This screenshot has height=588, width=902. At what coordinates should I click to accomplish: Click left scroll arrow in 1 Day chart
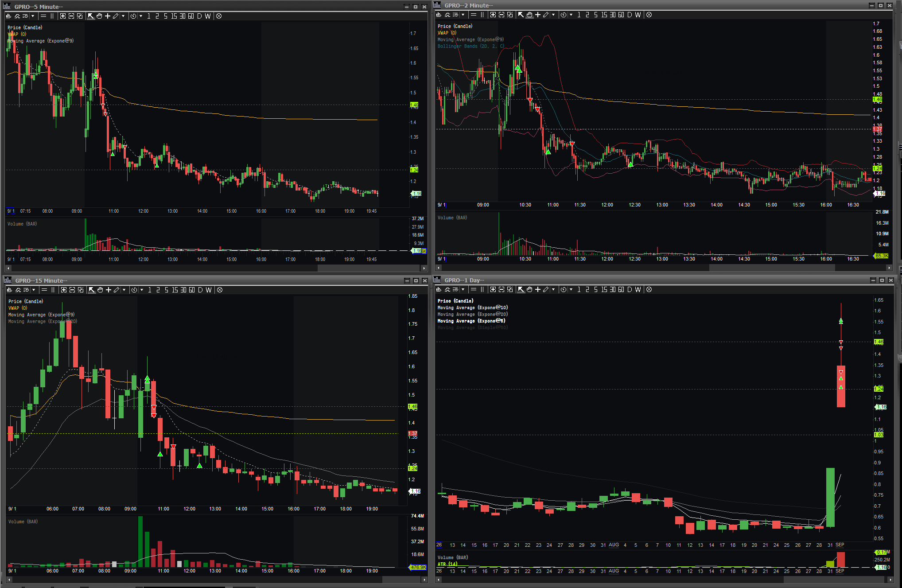click(439, 580)
